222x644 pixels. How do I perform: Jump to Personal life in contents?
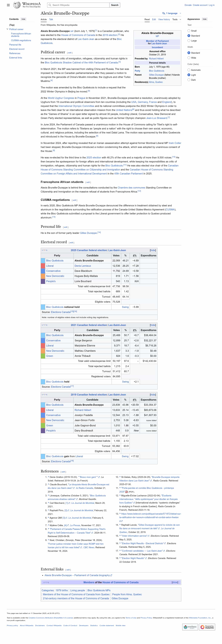point(15,45)
